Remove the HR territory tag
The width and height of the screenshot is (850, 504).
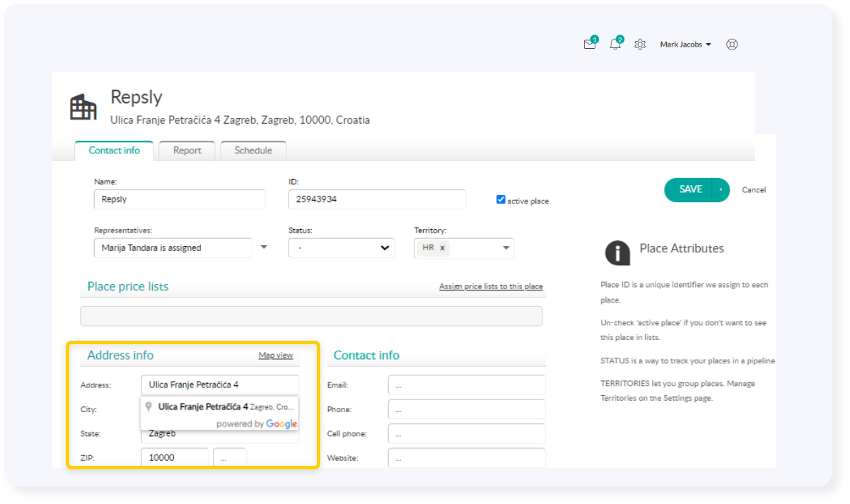point(443,248)
